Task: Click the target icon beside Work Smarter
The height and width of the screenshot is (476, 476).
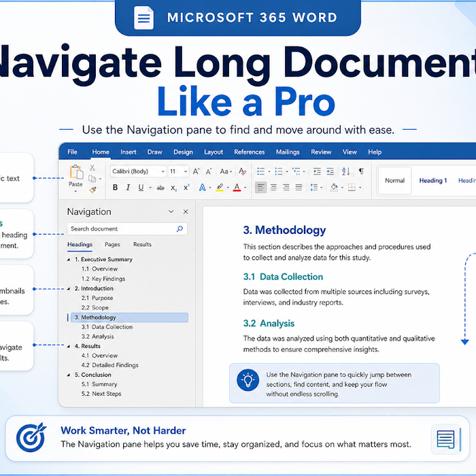Action: point(31,437)
